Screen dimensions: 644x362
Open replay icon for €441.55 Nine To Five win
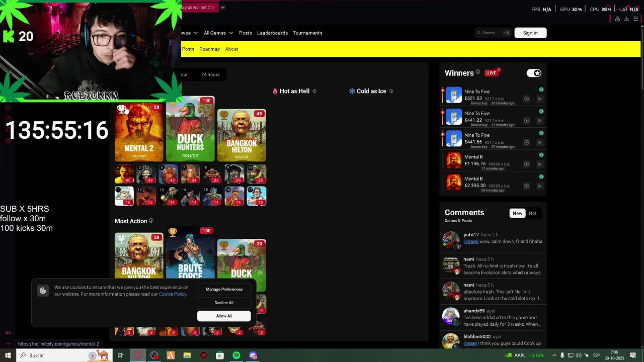coord(527,142)
